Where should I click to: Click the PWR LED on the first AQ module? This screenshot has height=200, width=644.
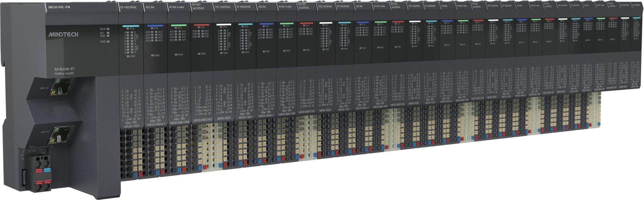click(x=152, y=55)
